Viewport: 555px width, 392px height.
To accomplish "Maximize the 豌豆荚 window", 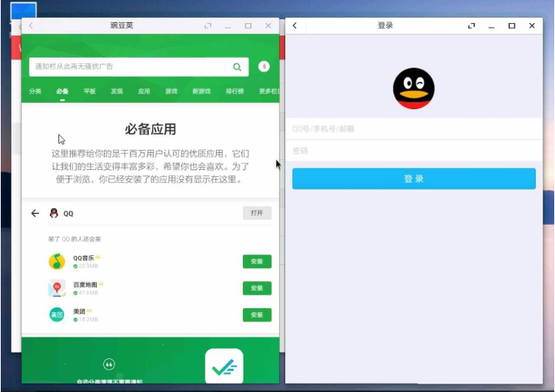I will coord(248,26).
